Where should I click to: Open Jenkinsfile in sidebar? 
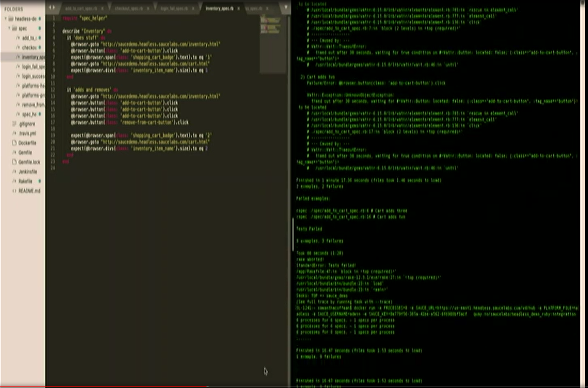(x=28, y=172)
